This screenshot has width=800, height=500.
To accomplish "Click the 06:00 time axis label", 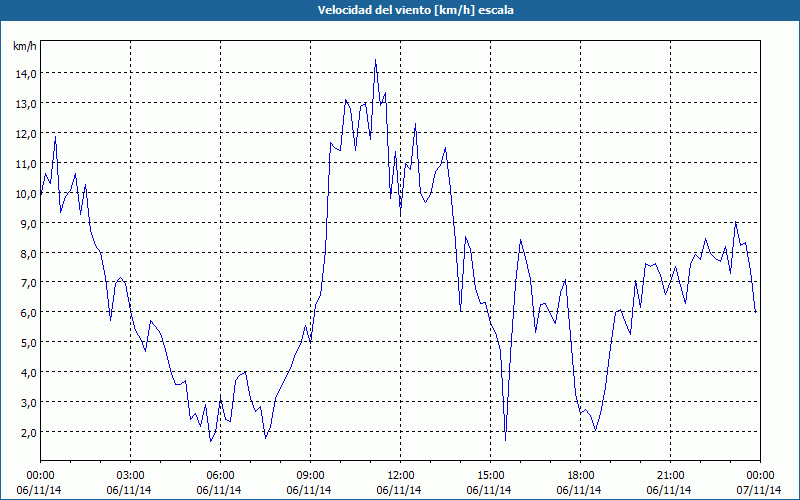I will [220, 476].
